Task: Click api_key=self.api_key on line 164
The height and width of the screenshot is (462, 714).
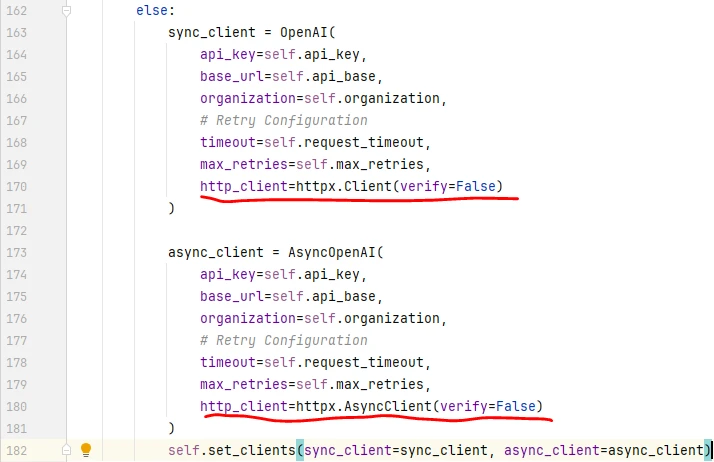Action: [x=280, y=55]
